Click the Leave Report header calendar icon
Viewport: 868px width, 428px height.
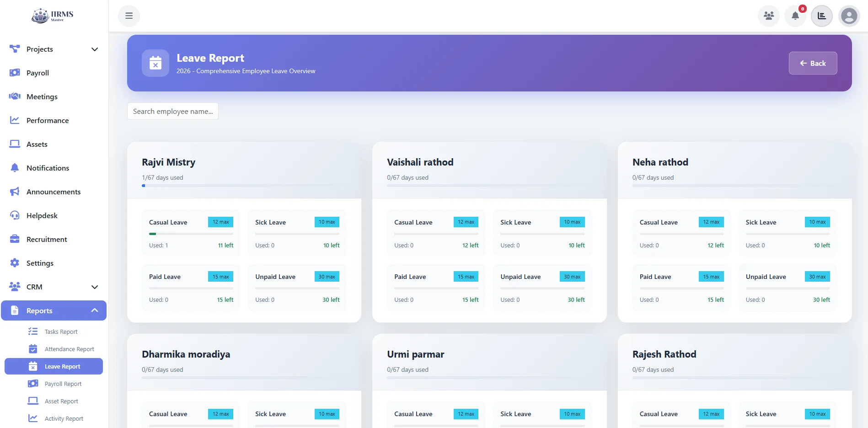(x=155, y=63)
